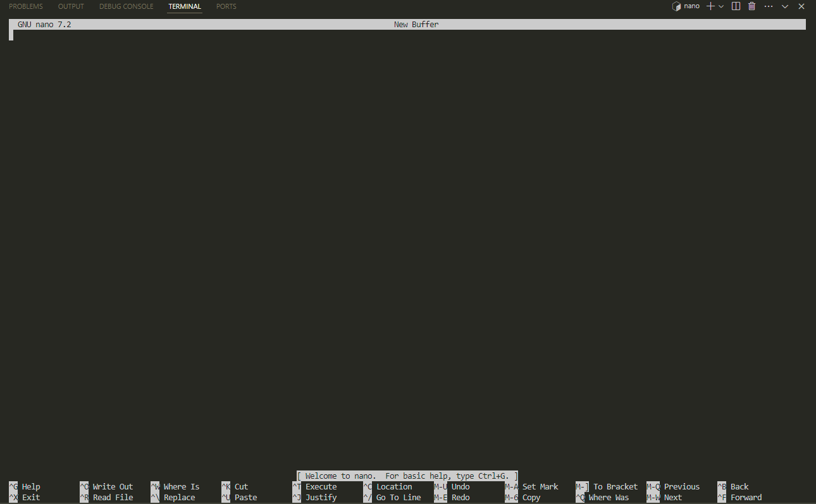Click the Write Out shortcut label
816x504 pixels.
[113, 487]
